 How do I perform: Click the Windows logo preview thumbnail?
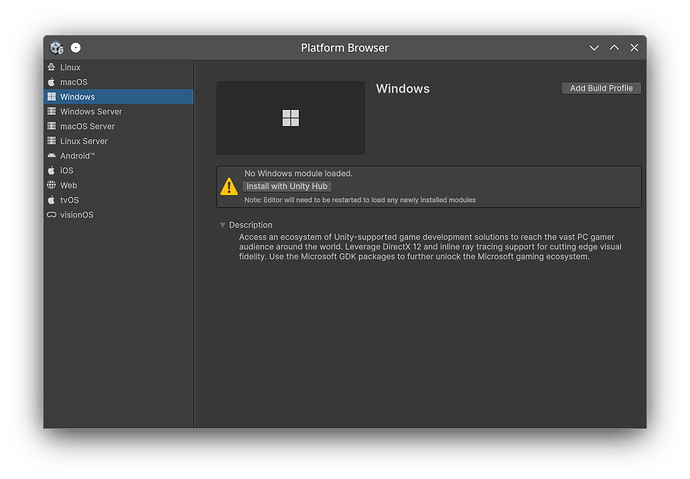point(290,118)
